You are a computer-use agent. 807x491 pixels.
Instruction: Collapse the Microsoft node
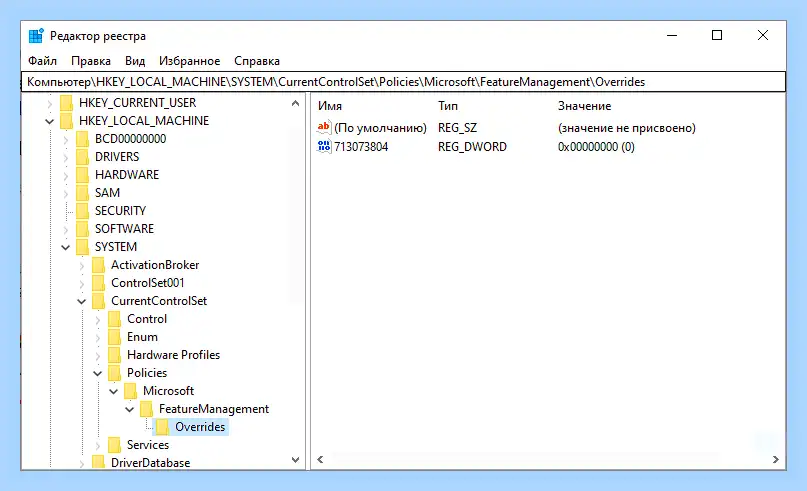pyautogui.click(x=113, y=392)
